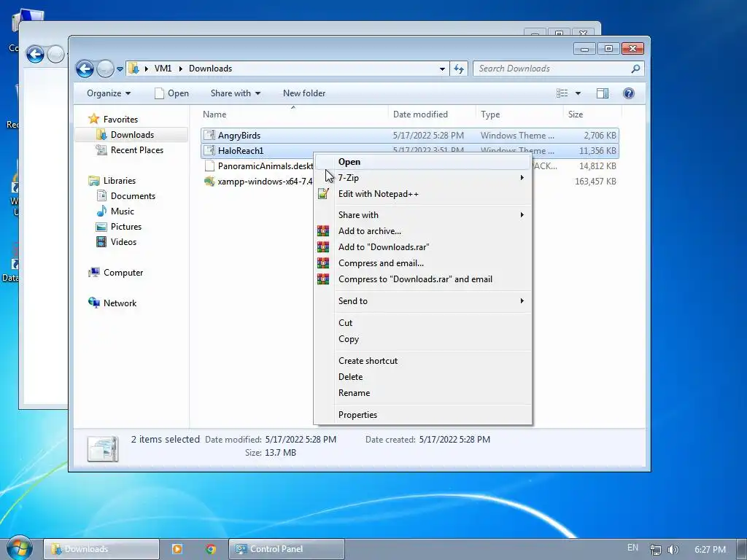This screenshot has height=560, width=747.
Task: Click the search magnifier icon
Action: coord(635,69)
